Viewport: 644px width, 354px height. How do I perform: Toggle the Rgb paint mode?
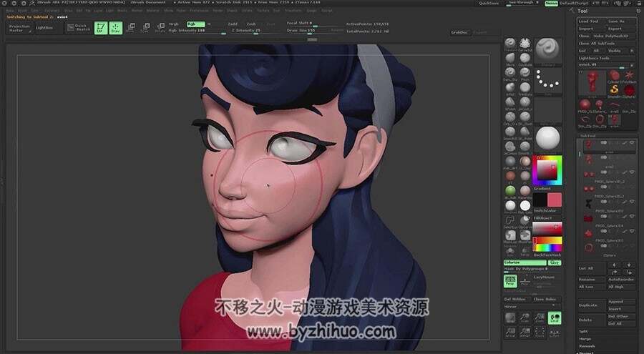pyautogui.click(x=195, y=24)
